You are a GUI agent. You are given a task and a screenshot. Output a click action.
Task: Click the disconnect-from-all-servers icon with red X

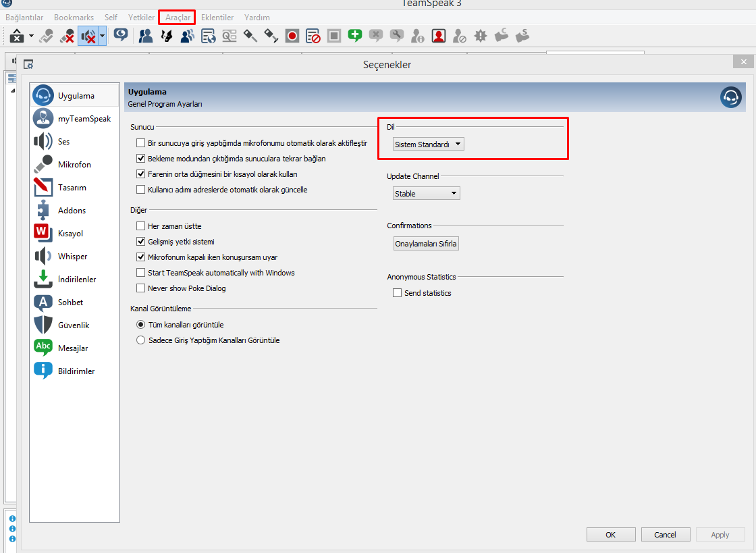coord(67,36)
